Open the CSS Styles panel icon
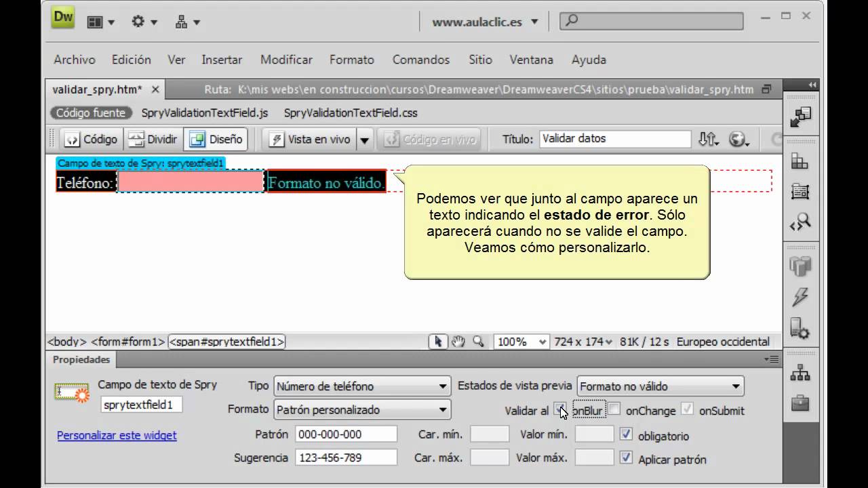 click(800, 162)
